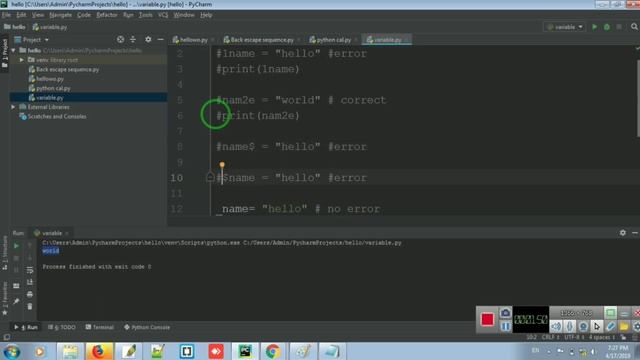The width and height of the screenshot is (640, 360).
Task: Open the Window menu
Action: 184,15
